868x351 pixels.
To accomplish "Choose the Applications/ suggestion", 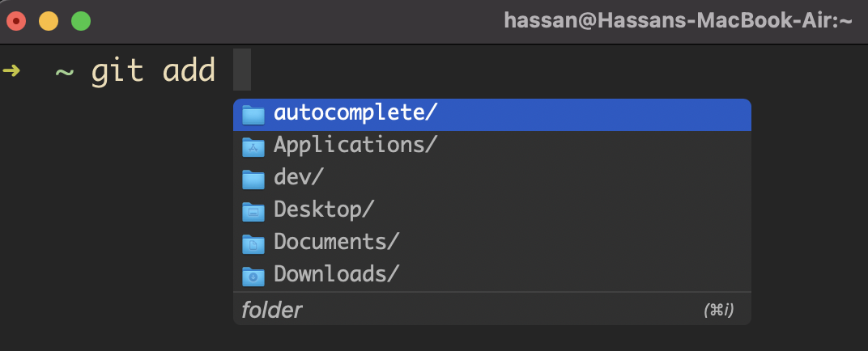I will (x=491, y=146).
